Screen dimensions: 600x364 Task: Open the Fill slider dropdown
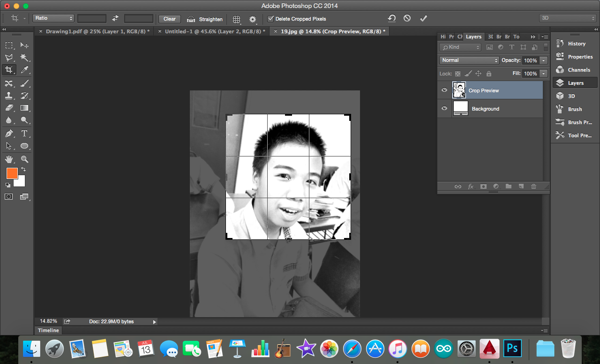(x=544, y=74)
